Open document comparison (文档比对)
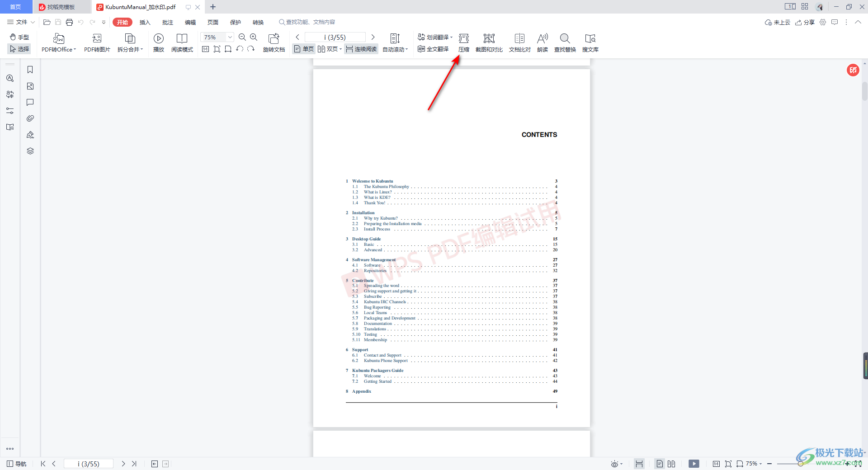The width and height of the screenshot is (868, 470). pos(520,43)
